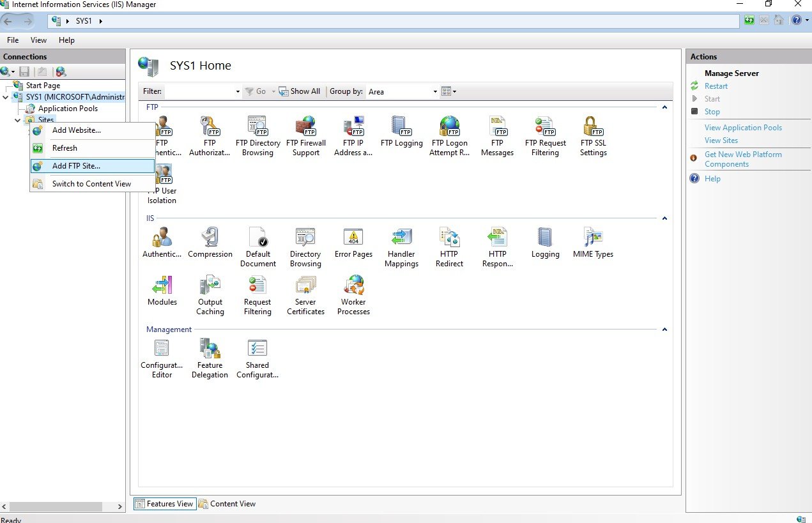Open IIS Authentication feature

coord(162,243)
